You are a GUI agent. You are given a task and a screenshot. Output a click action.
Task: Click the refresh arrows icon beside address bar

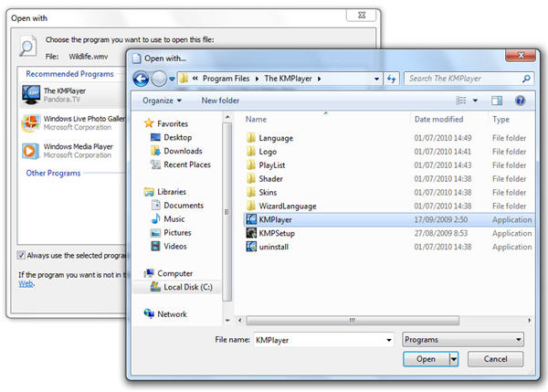coord(393,79)
